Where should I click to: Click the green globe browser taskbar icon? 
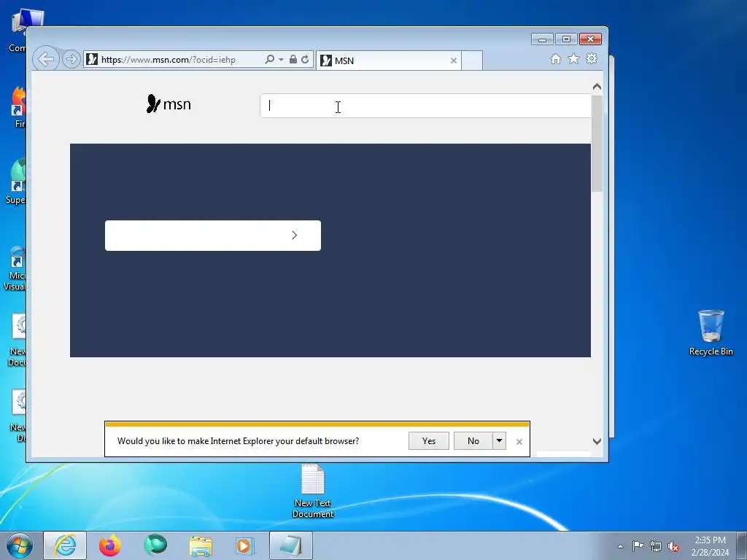(x=155, y=545)
